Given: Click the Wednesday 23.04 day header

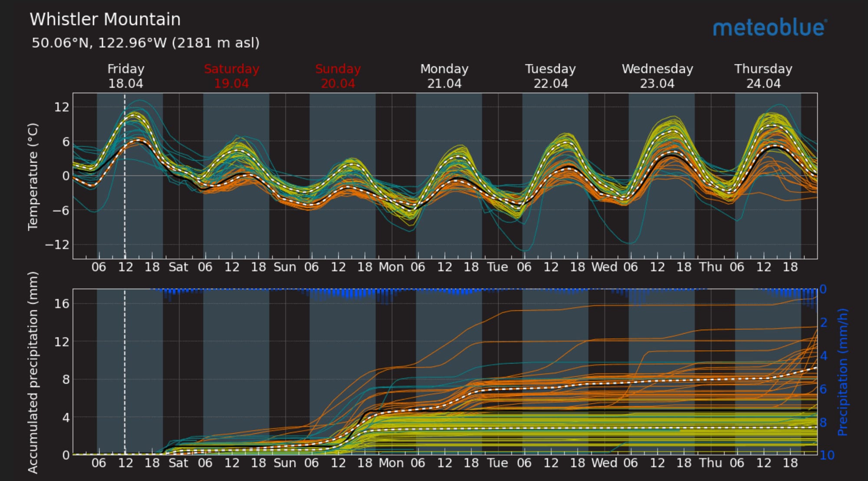Looking at the screenshot, I should [657, 76].
